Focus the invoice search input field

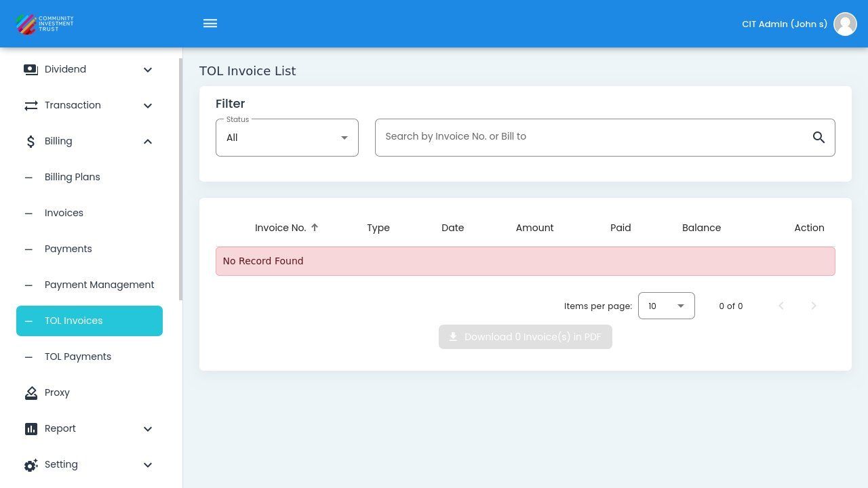590,137
